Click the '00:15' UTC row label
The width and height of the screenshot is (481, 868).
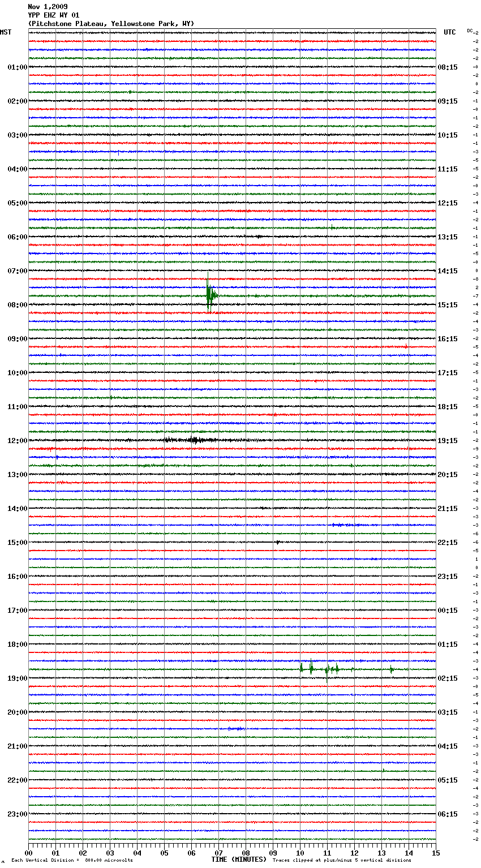pos(448,611)
